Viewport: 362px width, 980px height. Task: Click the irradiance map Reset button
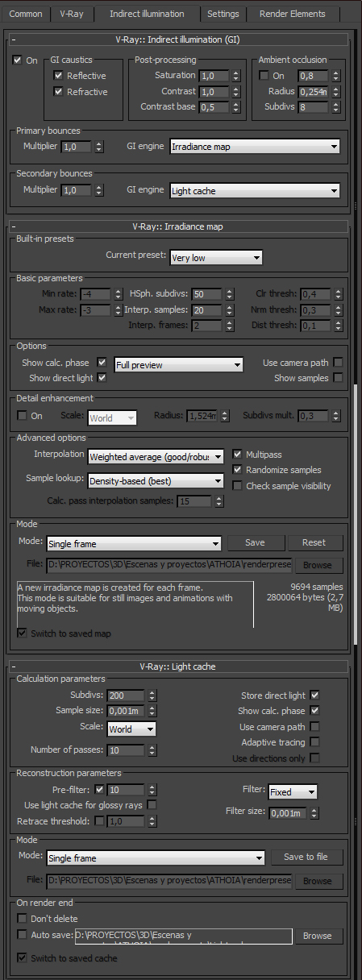pos(314,542)
